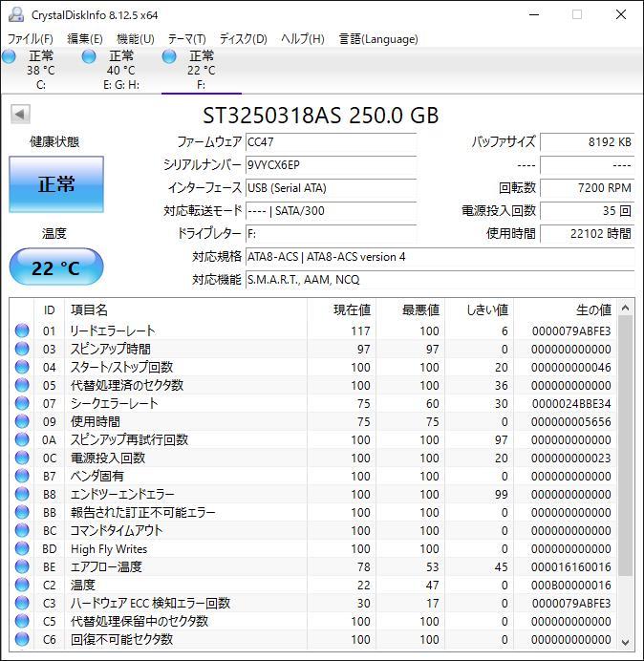Click the 生の値 column header
This screenshot has height=661, width=644.
pyautogui.click(x=565, y=309)
